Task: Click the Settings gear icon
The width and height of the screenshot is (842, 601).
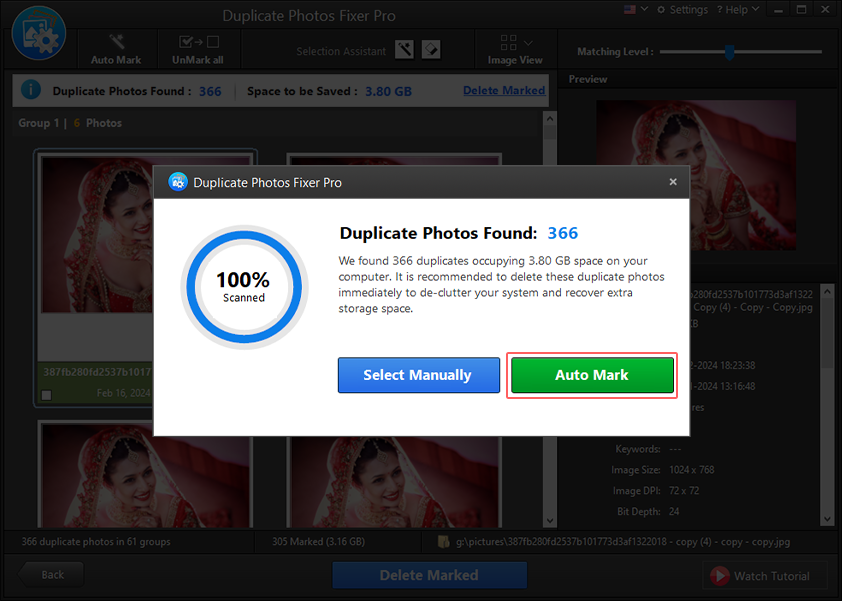Action: 661,10
